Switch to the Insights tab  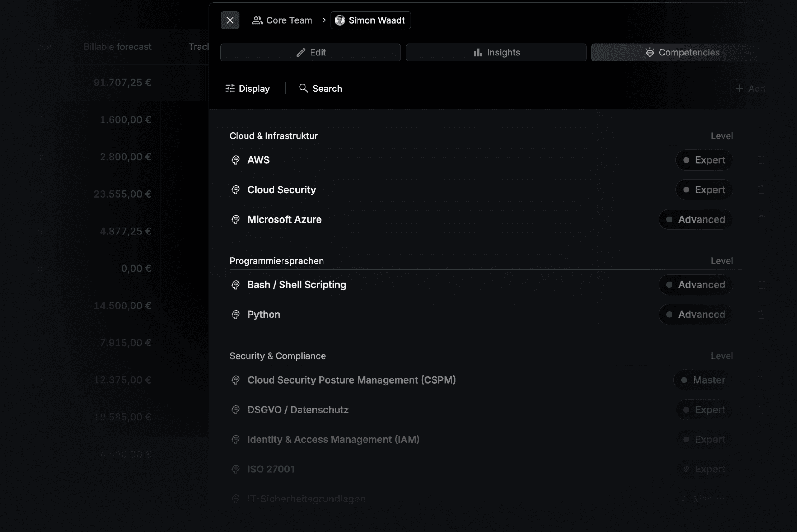tap(496, 53)
